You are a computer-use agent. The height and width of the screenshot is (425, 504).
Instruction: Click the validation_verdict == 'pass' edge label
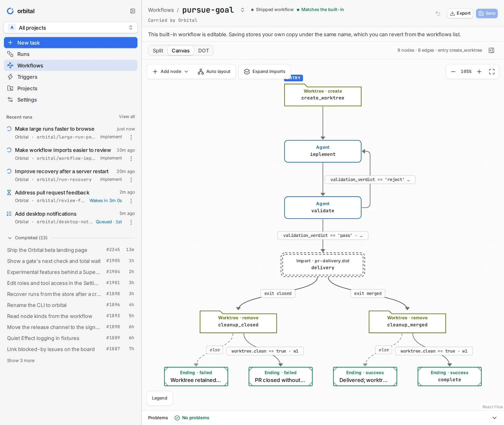tap(323, 236)
